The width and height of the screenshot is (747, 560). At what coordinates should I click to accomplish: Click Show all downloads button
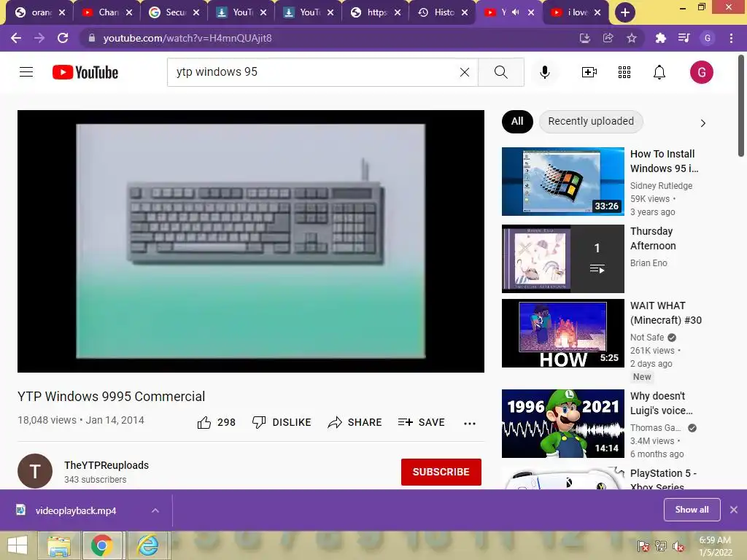692,510
